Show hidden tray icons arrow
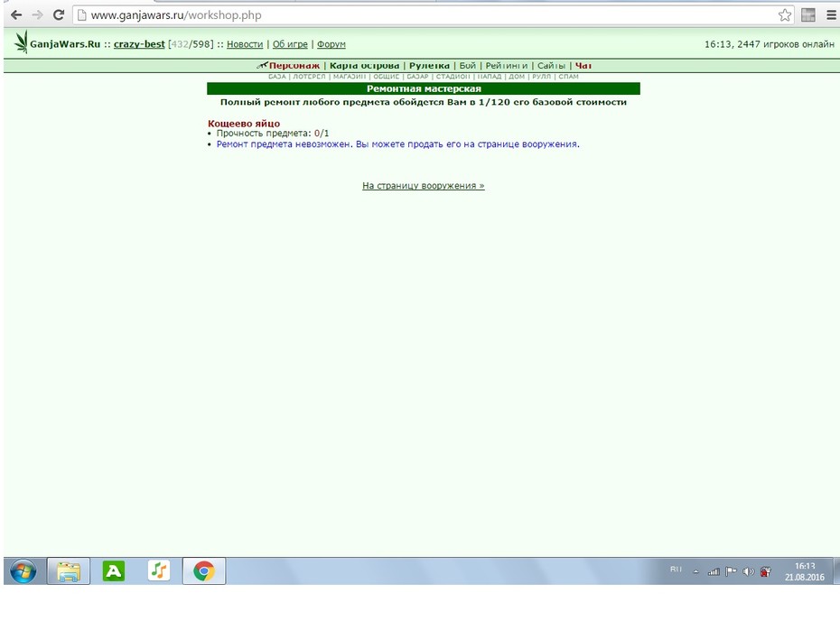840x630 pixels. pos(695,571)
